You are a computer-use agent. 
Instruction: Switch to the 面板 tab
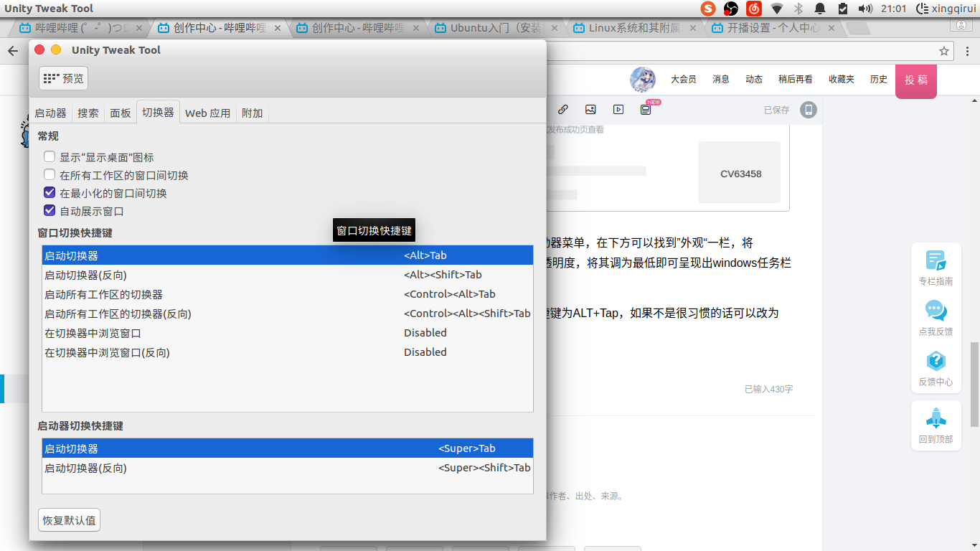121,113
